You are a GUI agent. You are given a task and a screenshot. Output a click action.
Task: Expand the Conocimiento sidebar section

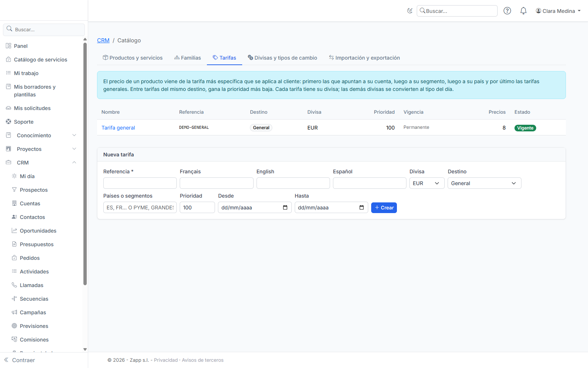point(74,135)
